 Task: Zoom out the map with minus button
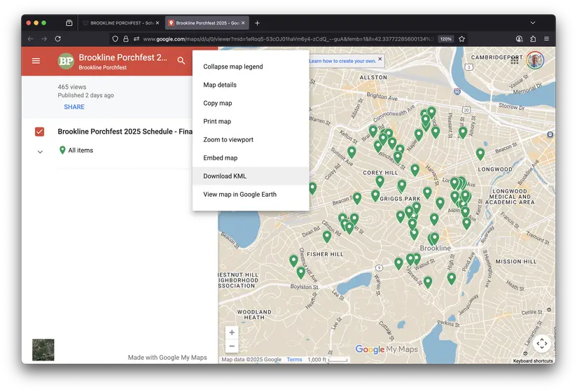pyautogui.click(x=232, y=346)
